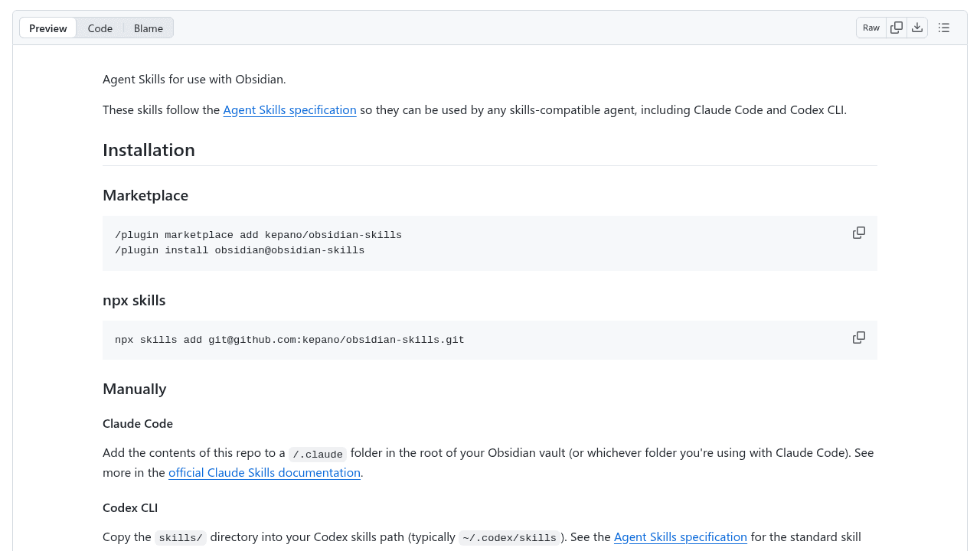The height and width of the screenshot is (551, 980).
Task: Open the document outline icon
Action: pyautogui.click(x=944, y=28)
